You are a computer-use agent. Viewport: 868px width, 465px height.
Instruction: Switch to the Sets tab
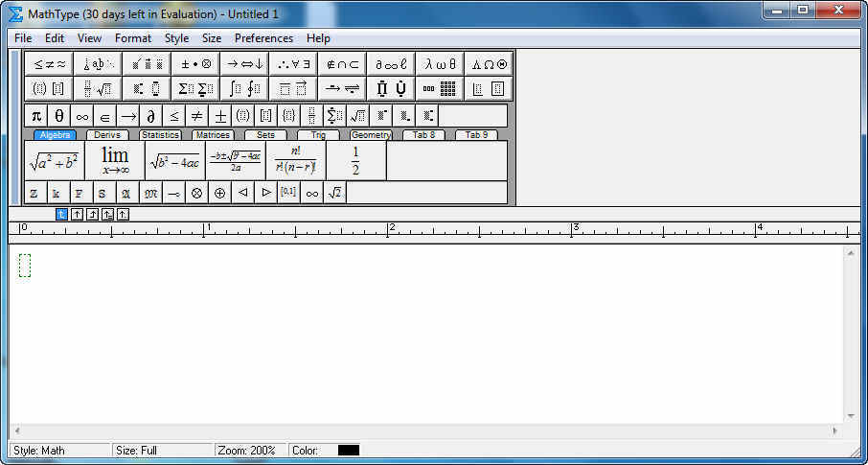pyautogui.click(x=265, y=134)
